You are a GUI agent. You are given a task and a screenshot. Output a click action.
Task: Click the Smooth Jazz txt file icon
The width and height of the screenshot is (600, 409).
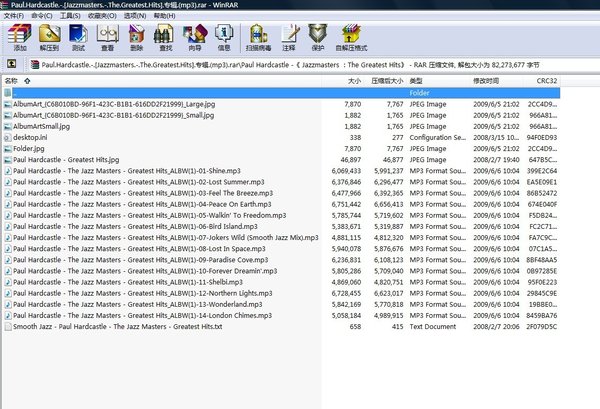tap(8, 326)
